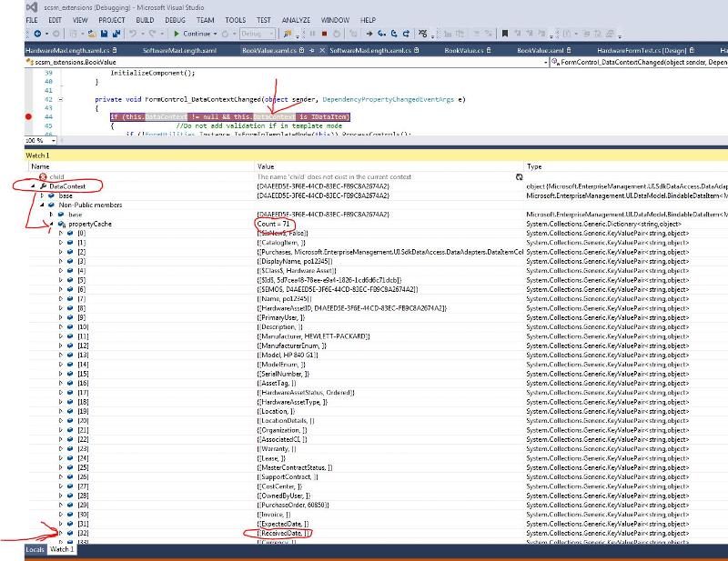
Task: Select the 'Model, HP 840 G1' value
Action: (288, 355)
